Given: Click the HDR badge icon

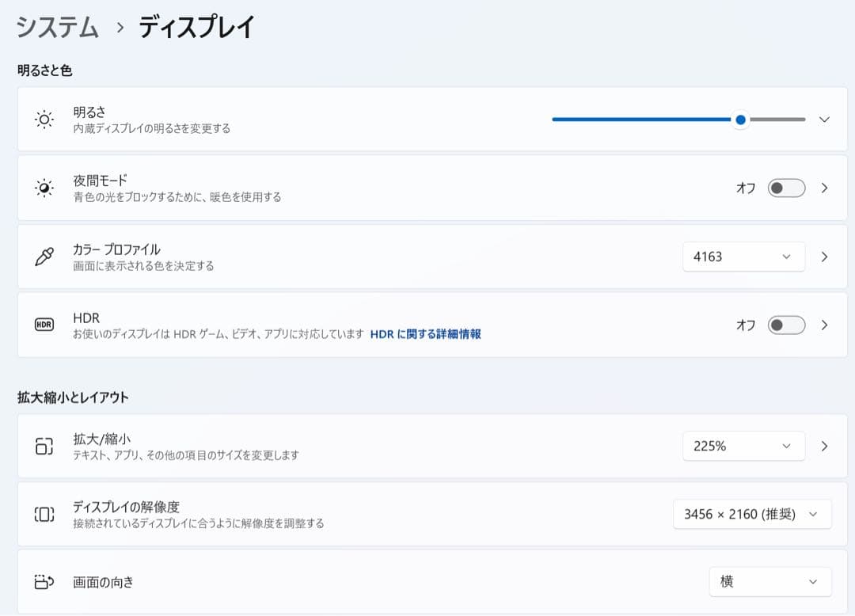Looking at the screenshot, I should 44,325.
